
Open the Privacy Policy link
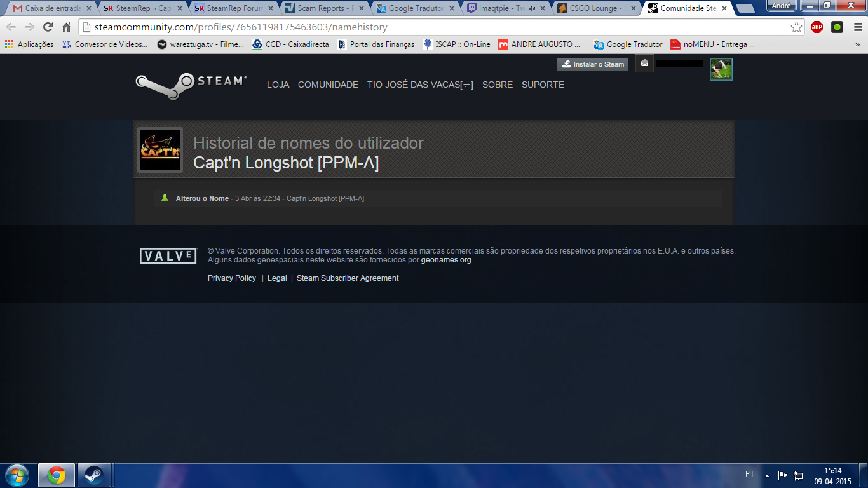[x=232, y=278]
